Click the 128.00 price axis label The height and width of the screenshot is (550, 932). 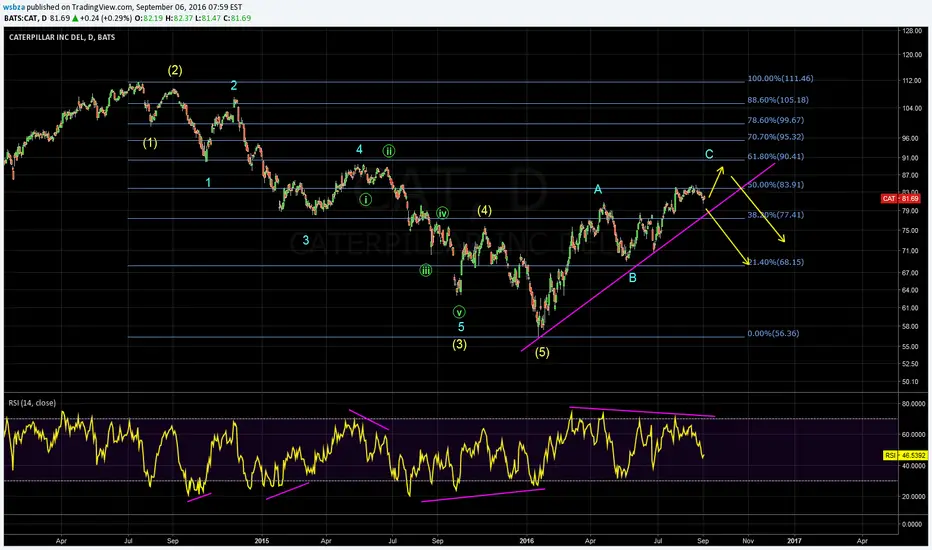click(x=910, y=31)
